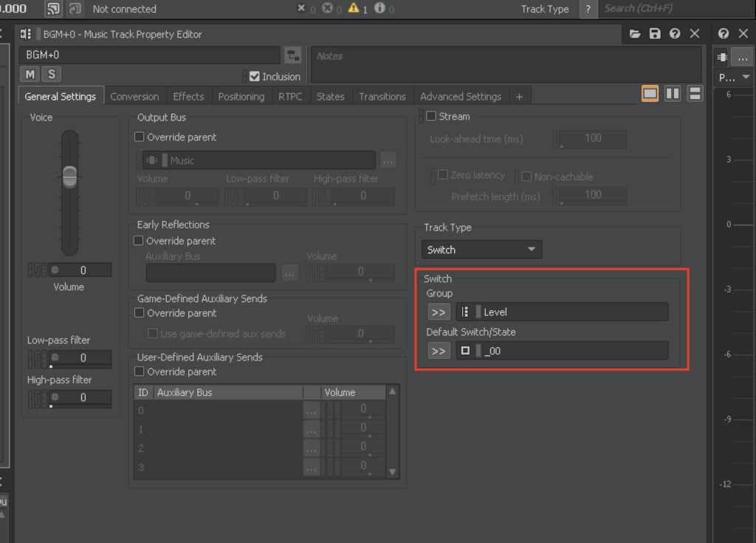Open the Track Type dropdown showing Switch
This screenshot has height=543, width=756.
(481, 250)
